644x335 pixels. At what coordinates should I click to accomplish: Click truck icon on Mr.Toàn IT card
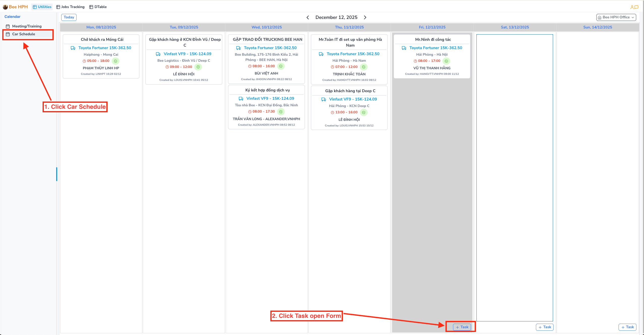(321, 54)
